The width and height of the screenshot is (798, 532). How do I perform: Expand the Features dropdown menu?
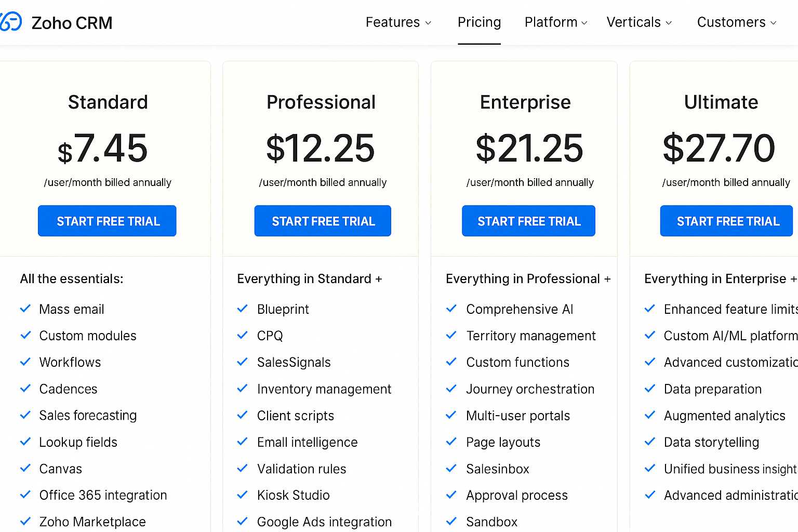pyautogui.click(x=398, y=22)
